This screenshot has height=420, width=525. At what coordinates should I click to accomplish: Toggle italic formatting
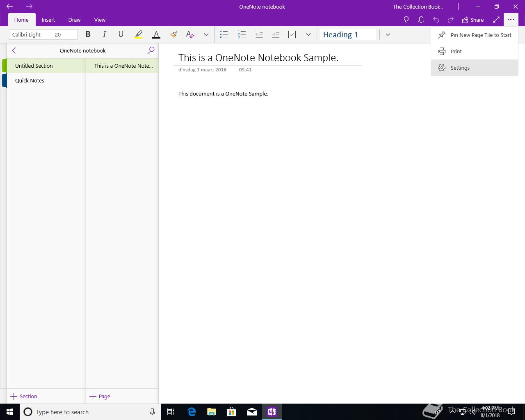pyautogui.click(x=104, y=34)
